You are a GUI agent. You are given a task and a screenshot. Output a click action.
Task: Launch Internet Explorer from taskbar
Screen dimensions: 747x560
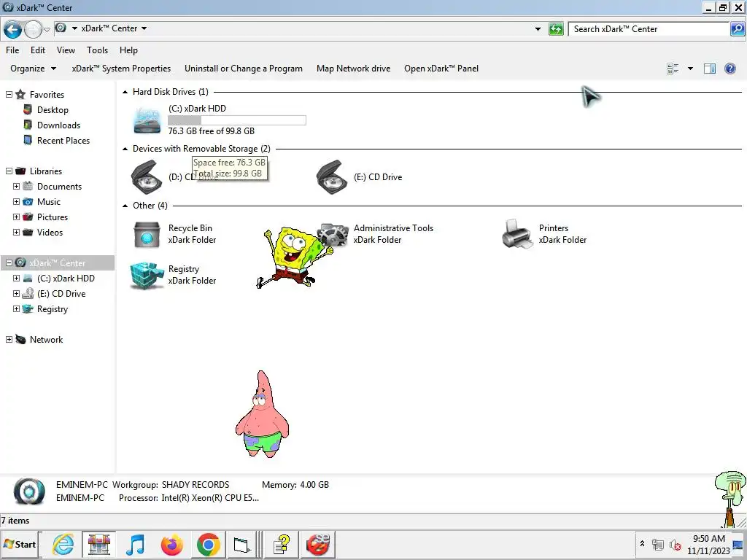[x=63, y=544]
